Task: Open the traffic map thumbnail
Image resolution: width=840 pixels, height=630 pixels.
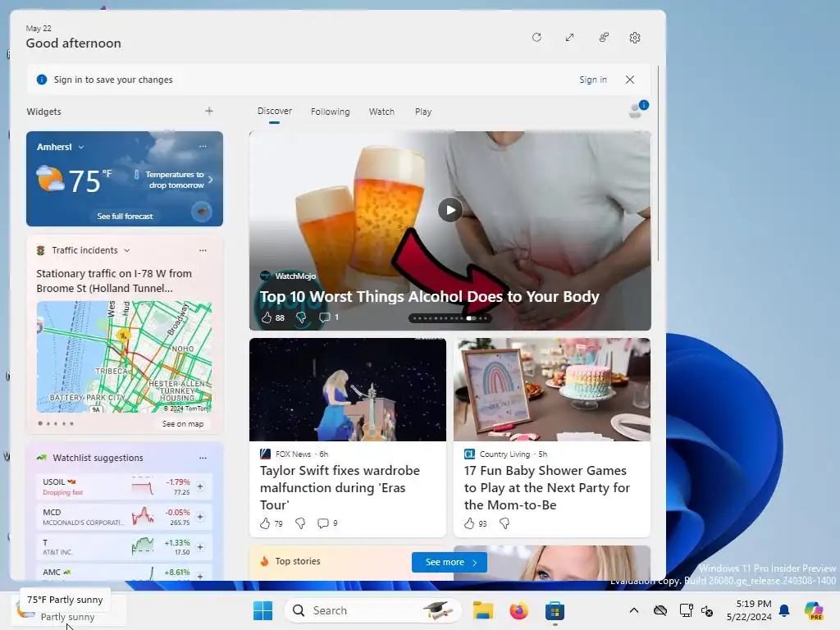Action: coord(125,357)
